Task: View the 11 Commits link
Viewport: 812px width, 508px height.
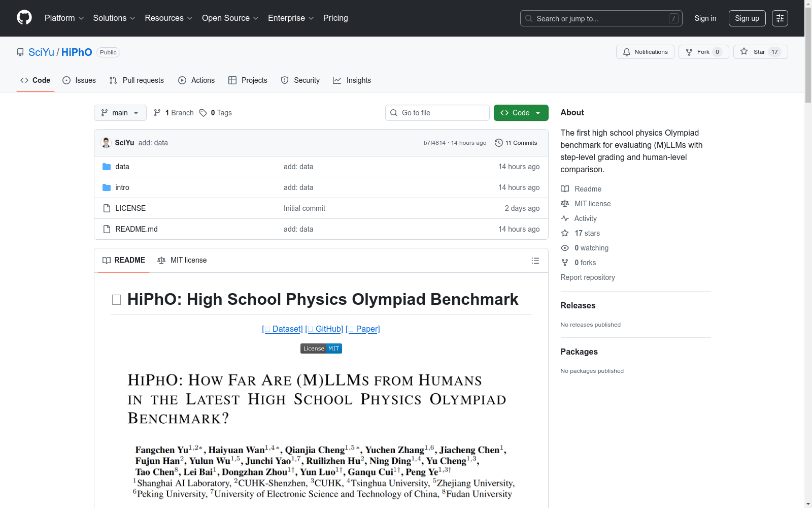Action: (516, 143)
